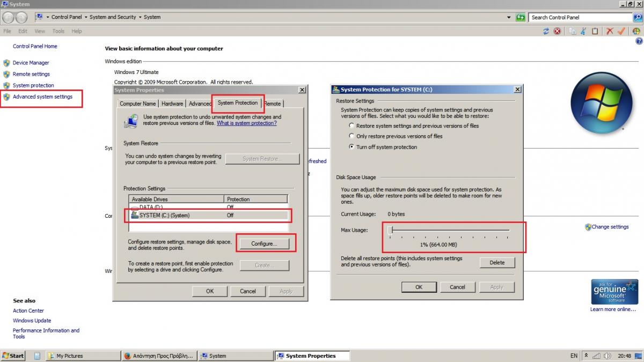Click the shield icon beside System protection
Screen dimensions: 644x362
tap(6, 85)
